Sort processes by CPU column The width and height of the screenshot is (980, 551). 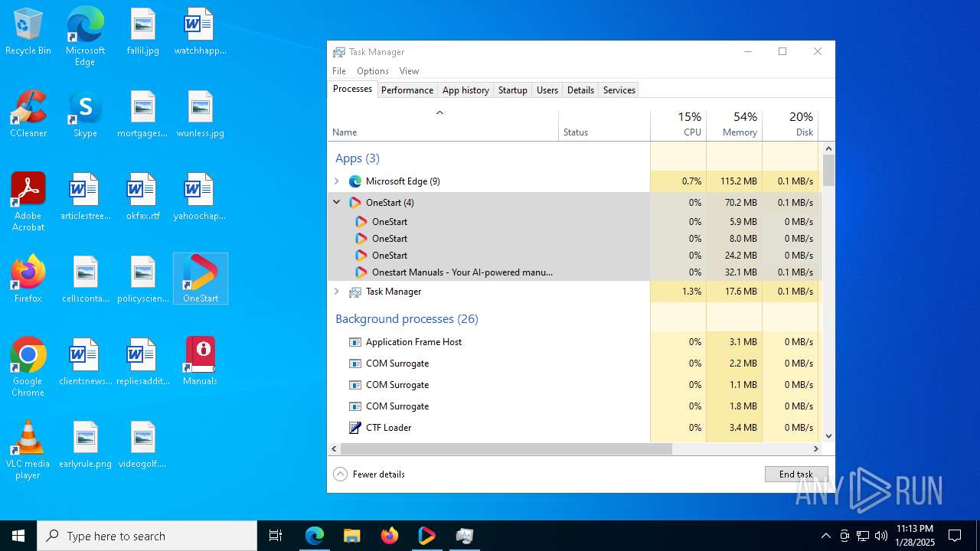pos(678,125)
